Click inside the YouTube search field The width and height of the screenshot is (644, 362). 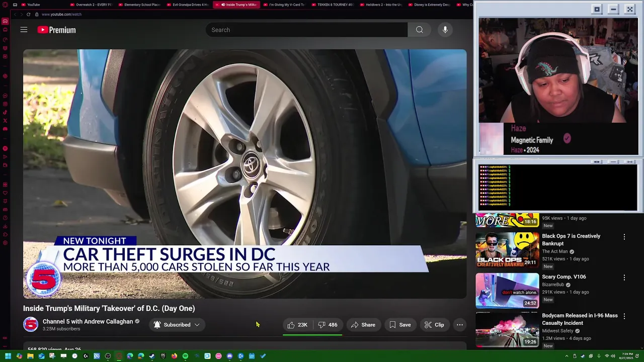tap(306, 30)
